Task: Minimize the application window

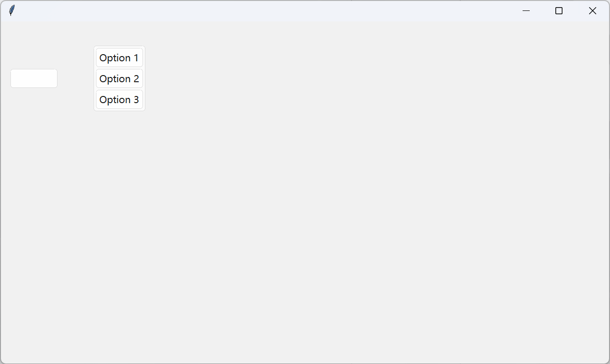Action: [x=526, y=10]
